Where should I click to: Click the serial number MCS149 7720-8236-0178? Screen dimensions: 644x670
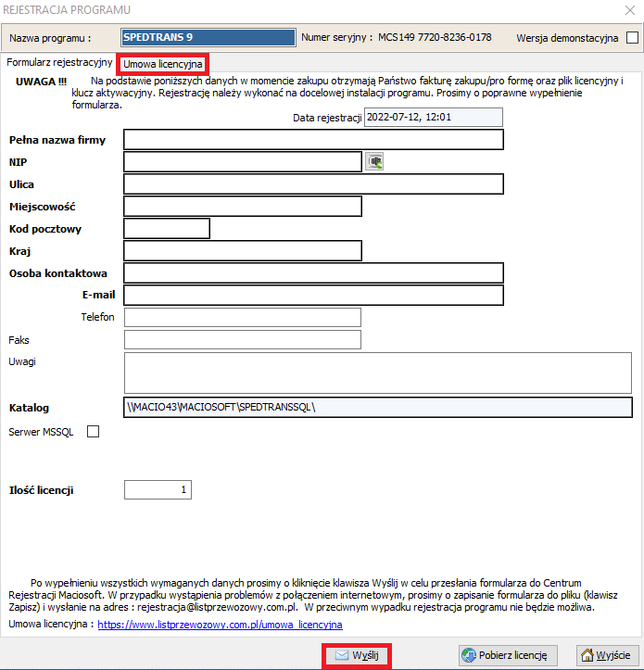click(435, 37)
